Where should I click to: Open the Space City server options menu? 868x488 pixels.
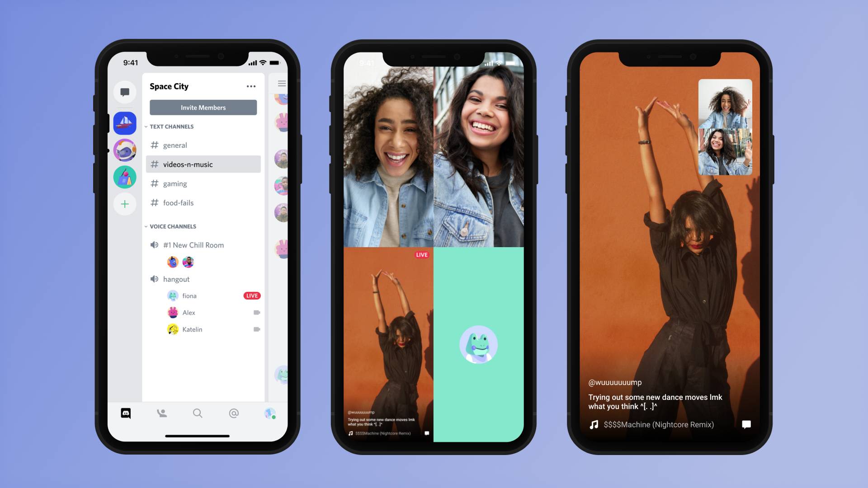coord(251,86)
